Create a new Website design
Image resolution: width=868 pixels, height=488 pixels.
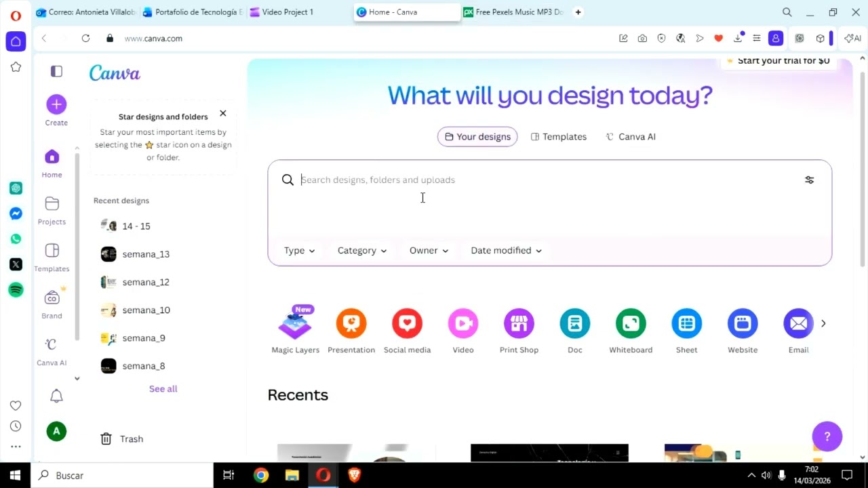743,323
